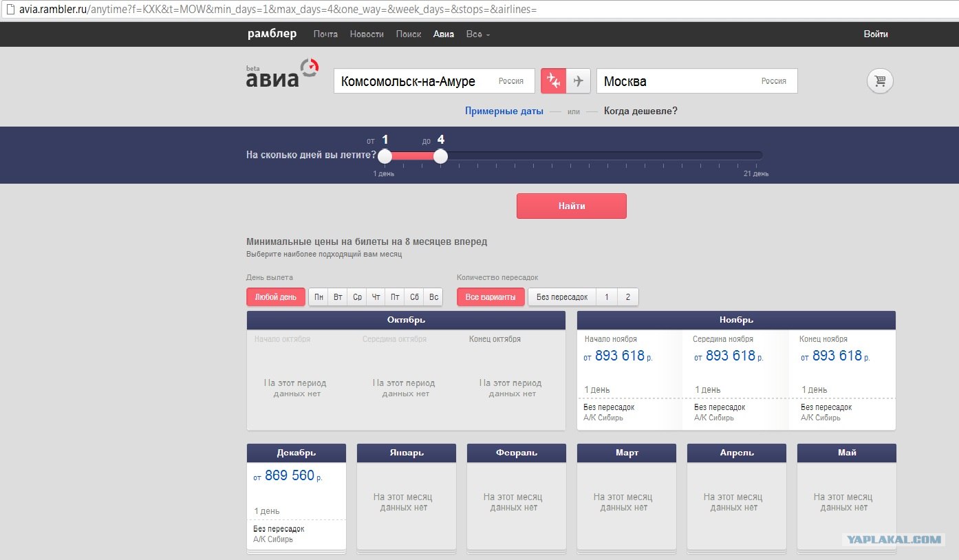Click the Май month card
The width and height of the screenshot is (959, 560).
pyautogui.click(x=847, y=497)
